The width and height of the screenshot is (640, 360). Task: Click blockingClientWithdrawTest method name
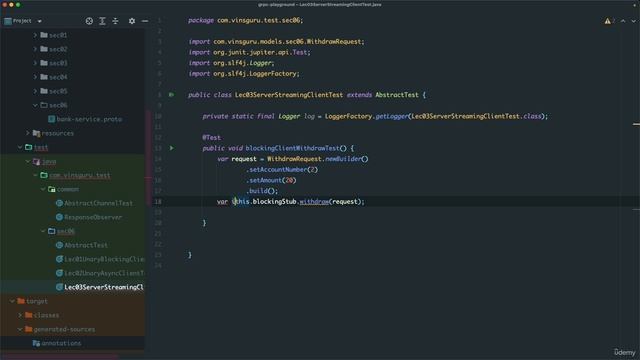point(292,148)
